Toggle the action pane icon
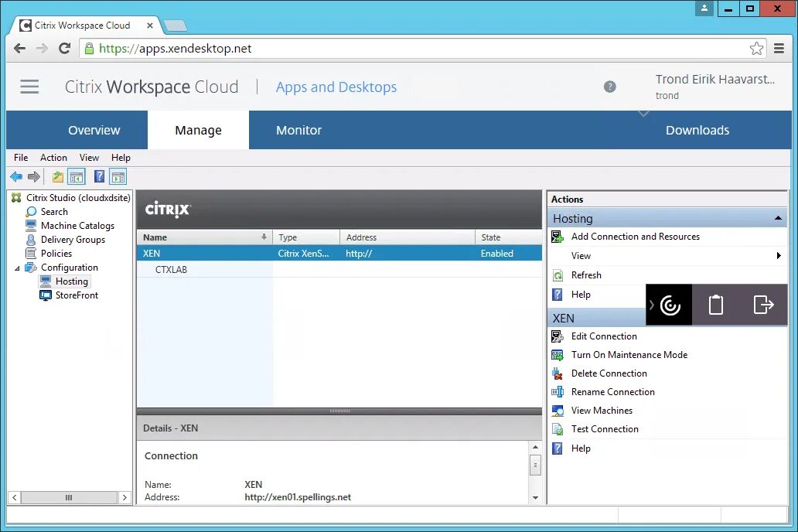The image size is (798, 532). coord(118,176)
